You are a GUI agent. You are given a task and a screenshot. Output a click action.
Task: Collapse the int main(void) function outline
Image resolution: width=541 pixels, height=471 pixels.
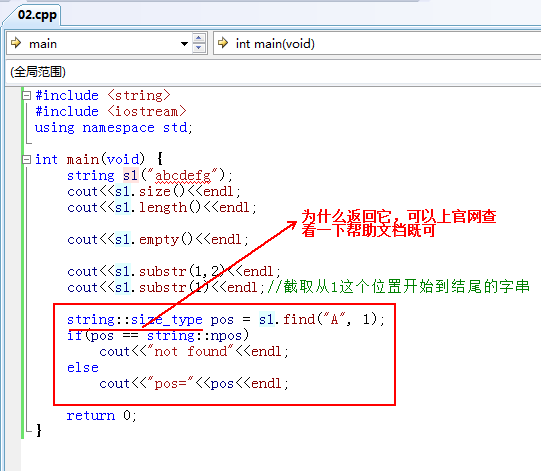click(x=27, y=159)
